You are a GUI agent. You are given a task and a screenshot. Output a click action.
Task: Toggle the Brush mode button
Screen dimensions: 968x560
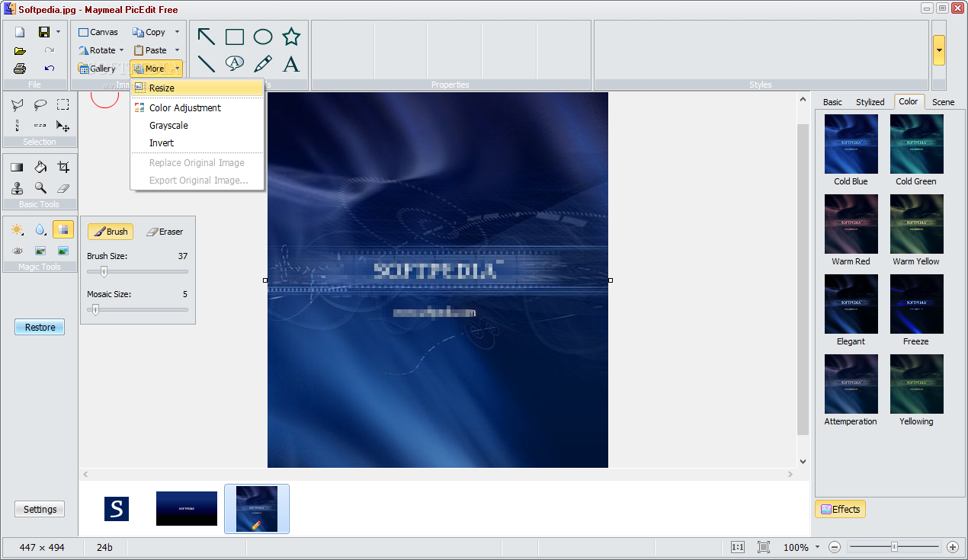coord(110,232)
